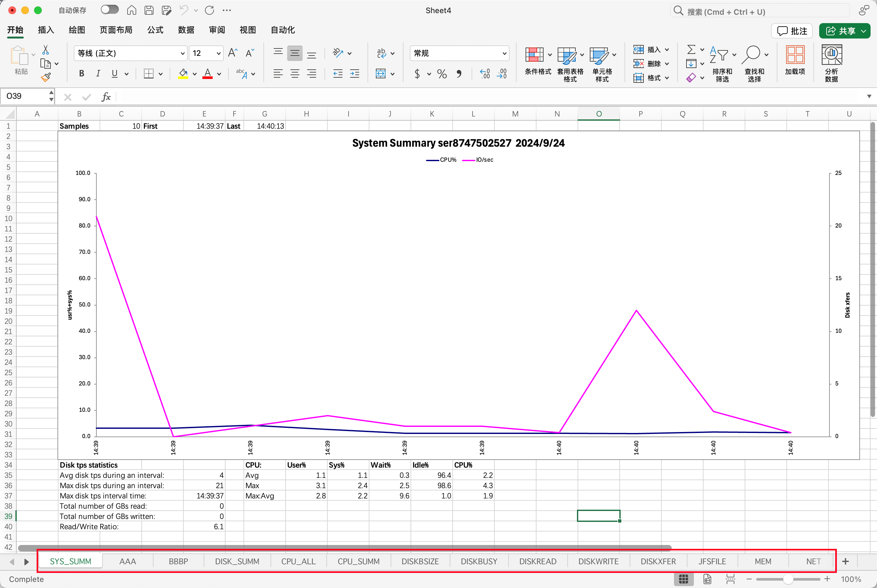Click the Cut scissors icon
Image resolution: width=877 pixels, height=588 pixels.
(x=45, y=50)
